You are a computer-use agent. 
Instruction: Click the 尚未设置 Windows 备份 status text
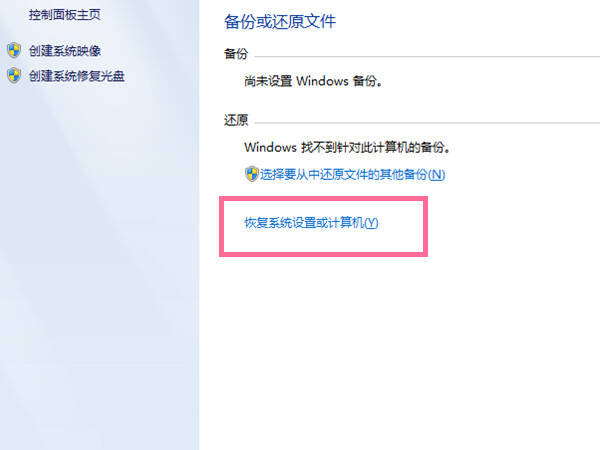(x=313, y=81)
